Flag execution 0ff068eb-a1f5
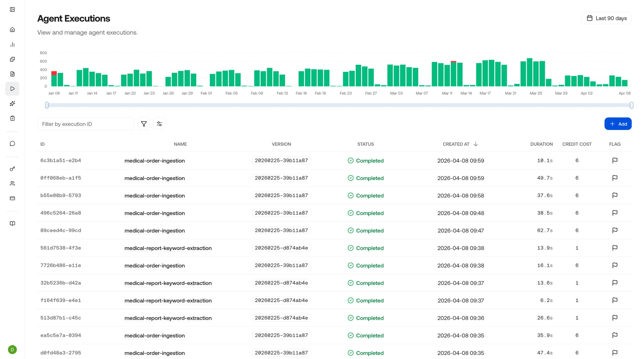 coord(615,178)
